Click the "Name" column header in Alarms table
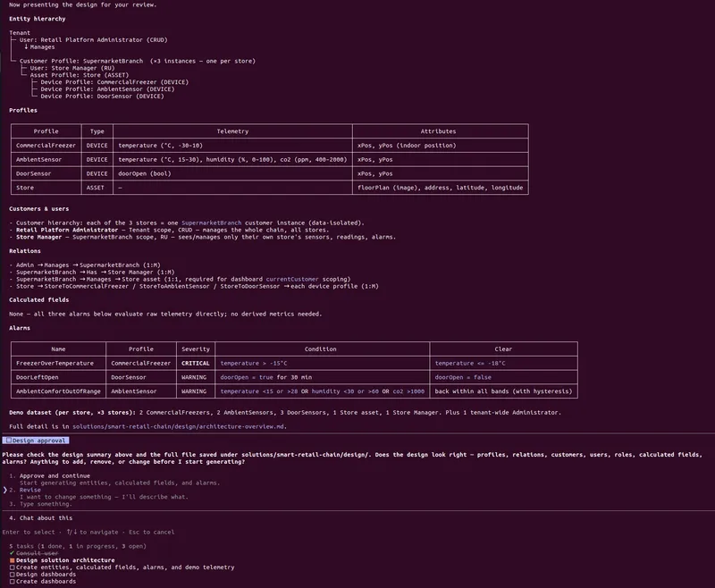This screenshot has height=588, width=715. [58, 349]
